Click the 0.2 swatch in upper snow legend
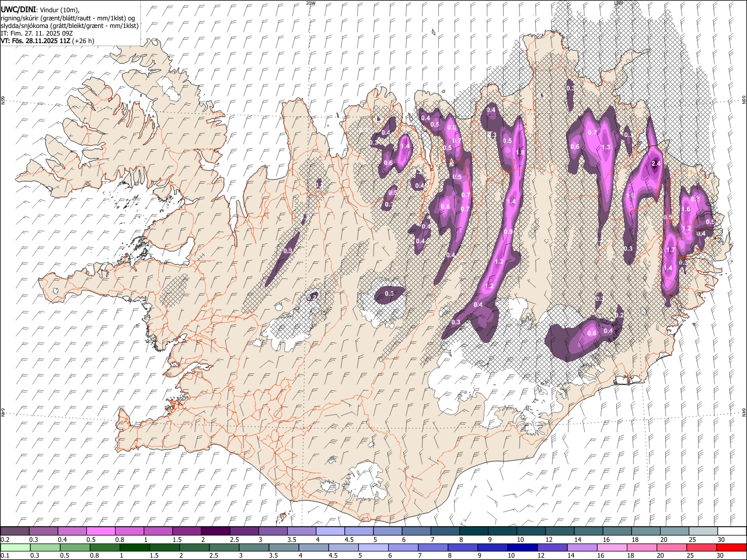Image resolution: width=747 pixels, height=560 pixels. [15, 531]
